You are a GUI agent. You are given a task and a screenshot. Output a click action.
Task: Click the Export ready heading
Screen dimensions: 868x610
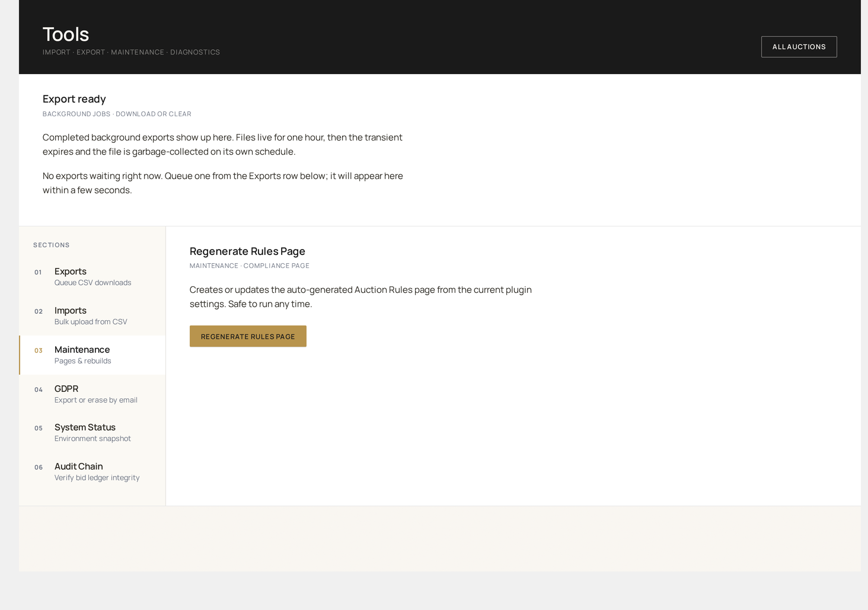click(x=74, y=99)
